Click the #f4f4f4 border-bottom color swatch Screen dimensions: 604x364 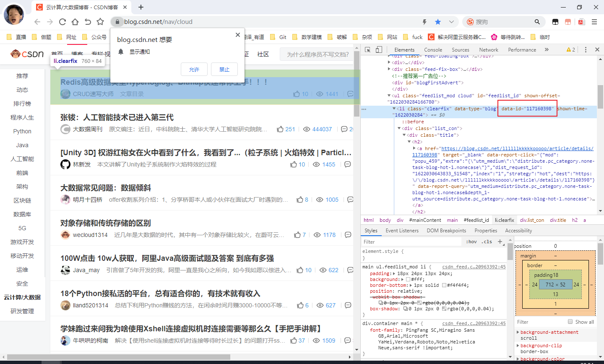click(444, 285)
